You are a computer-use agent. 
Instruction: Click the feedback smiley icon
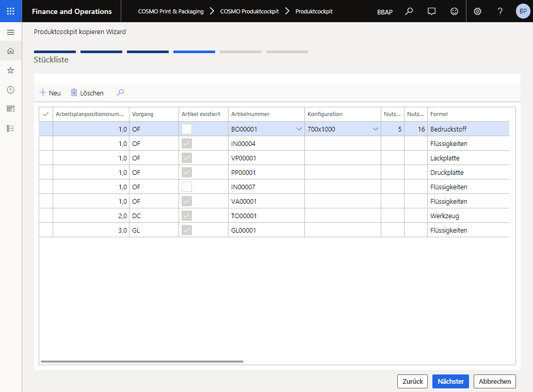click(x=454, y=11)
